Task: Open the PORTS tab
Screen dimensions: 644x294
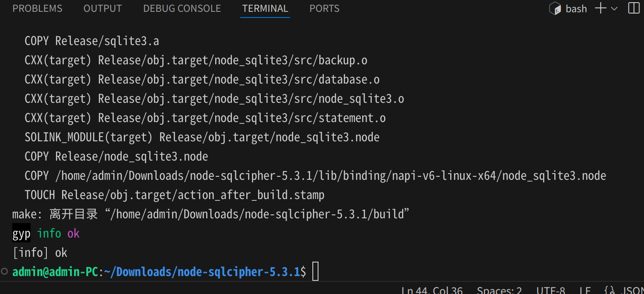Action: point(324,8)
